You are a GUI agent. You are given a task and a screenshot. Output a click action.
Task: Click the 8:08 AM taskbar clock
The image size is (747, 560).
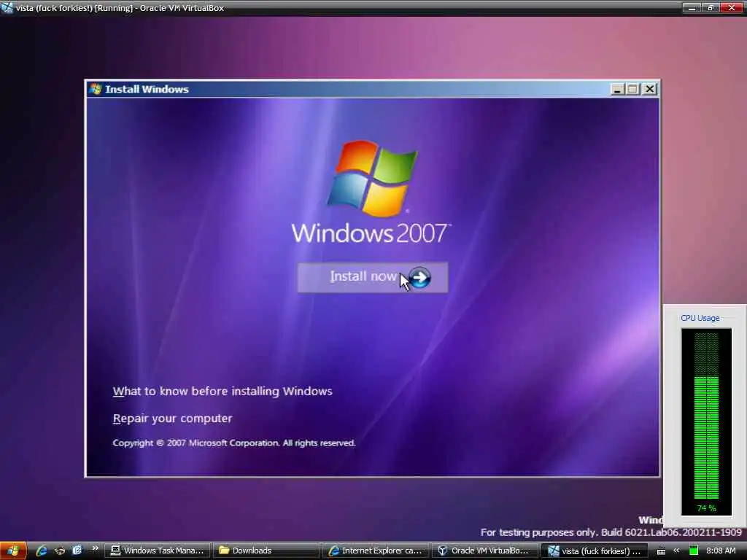pos(721,551)
